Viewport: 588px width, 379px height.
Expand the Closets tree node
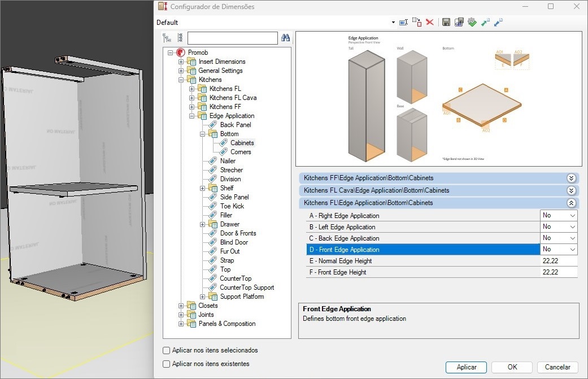[181, 306]
